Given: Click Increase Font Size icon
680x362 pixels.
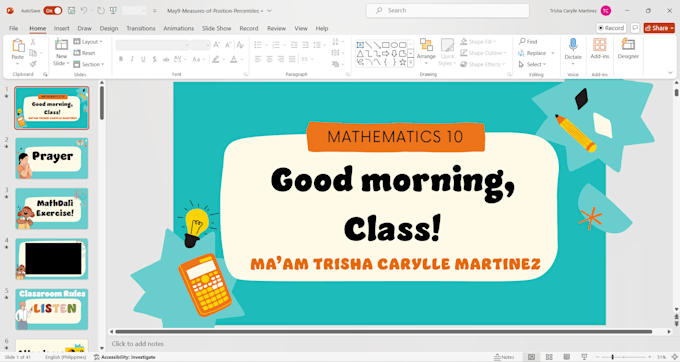Looking at the screenshot, I should click(216, 45).
